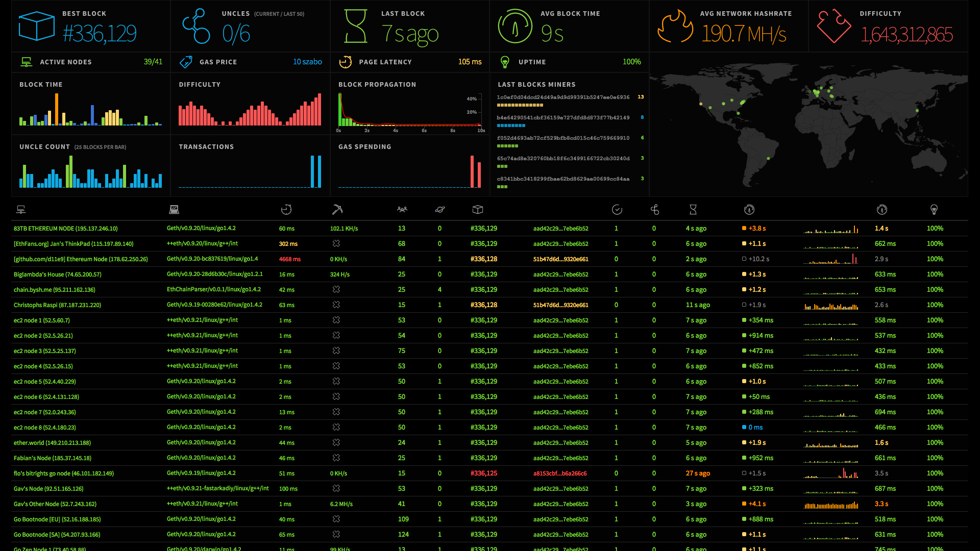
Task: Click the gauge Avg Block Time icon
Action: (514, 26)
